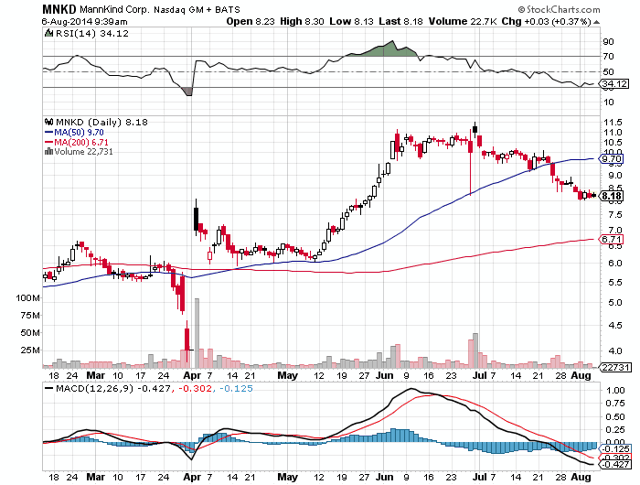Click the MACD signal value -0.302
The image size is (640, 485).
195,389
